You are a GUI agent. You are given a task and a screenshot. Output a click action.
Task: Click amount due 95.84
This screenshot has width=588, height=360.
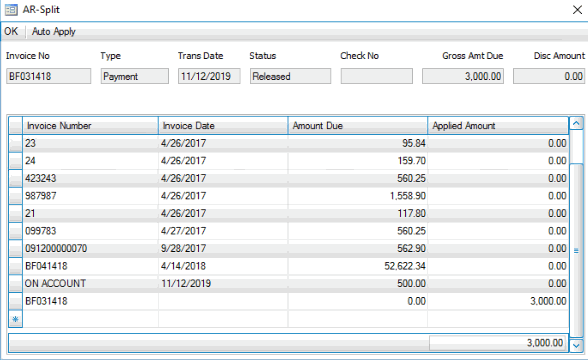358,143
